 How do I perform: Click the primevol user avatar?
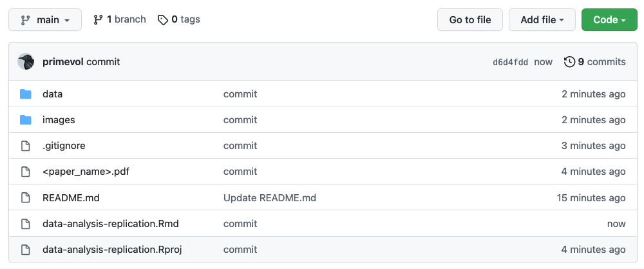(26, 62)
